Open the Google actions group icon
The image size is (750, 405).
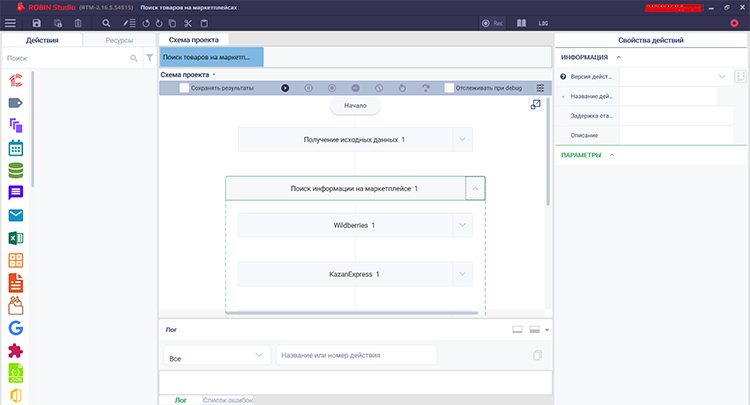(16, 327)
